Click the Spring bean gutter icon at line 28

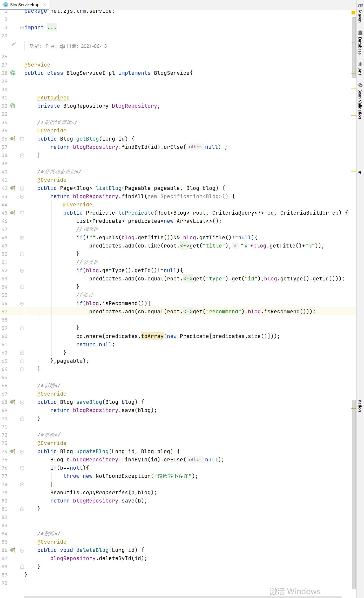(13, 73)
